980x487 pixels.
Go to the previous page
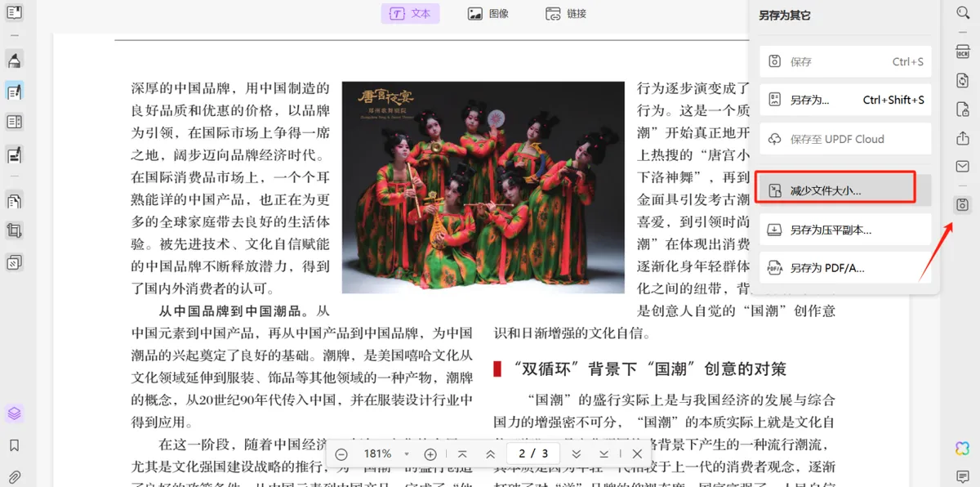pos(490,453)
